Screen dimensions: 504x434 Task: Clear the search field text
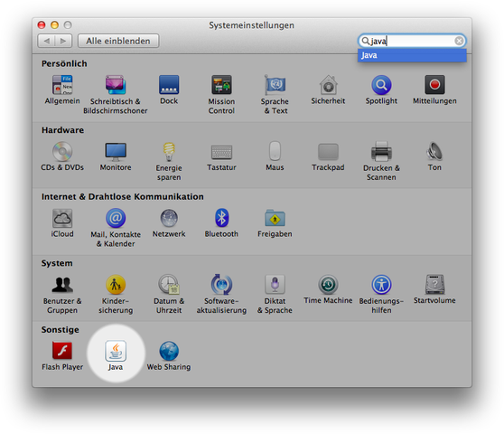tap(459, 41)
